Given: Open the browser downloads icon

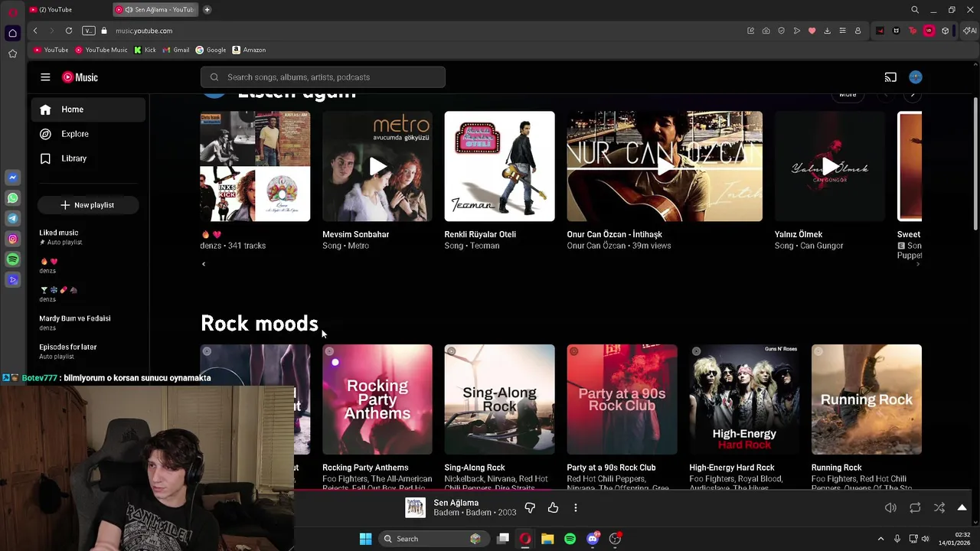Looking at the screenshot, I should (x=827, y=31).
